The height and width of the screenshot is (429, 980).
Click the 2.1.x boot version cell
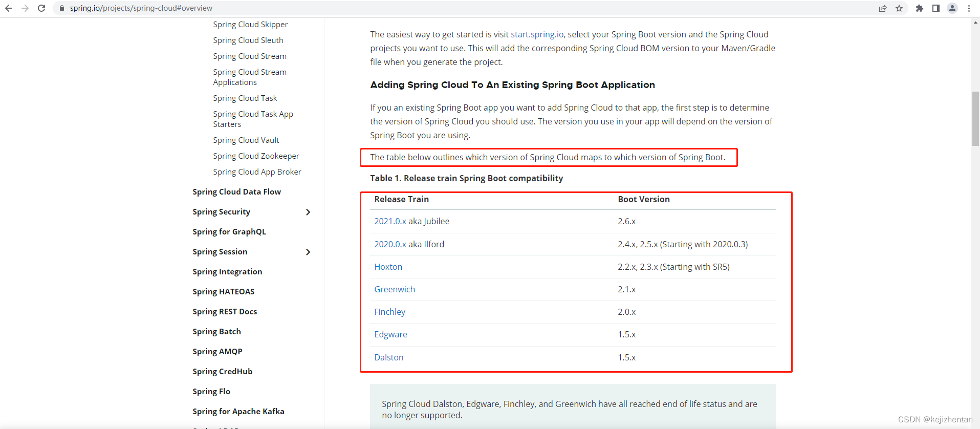point(627,289)
